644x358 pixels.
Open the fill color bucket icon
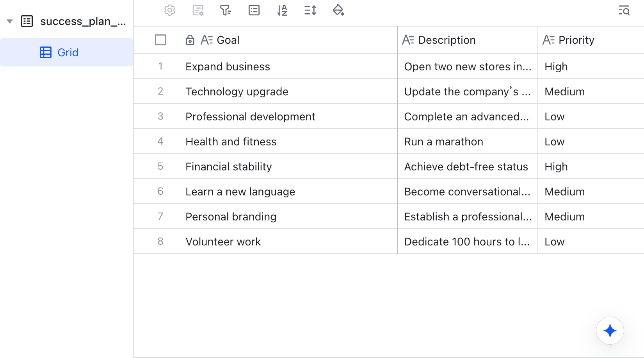click(x=338, y=10)
